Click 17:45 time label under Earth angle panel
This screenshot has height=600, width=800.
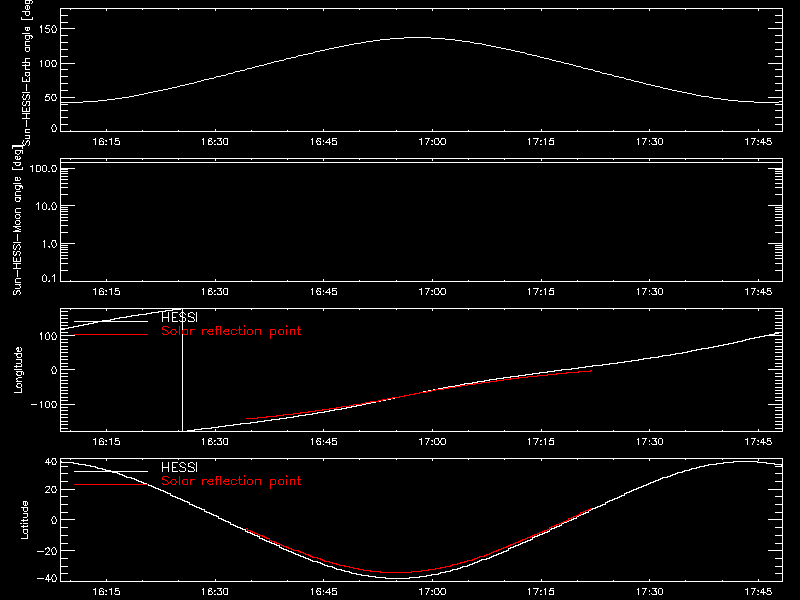pyautogui.click(x=758, y=142)
